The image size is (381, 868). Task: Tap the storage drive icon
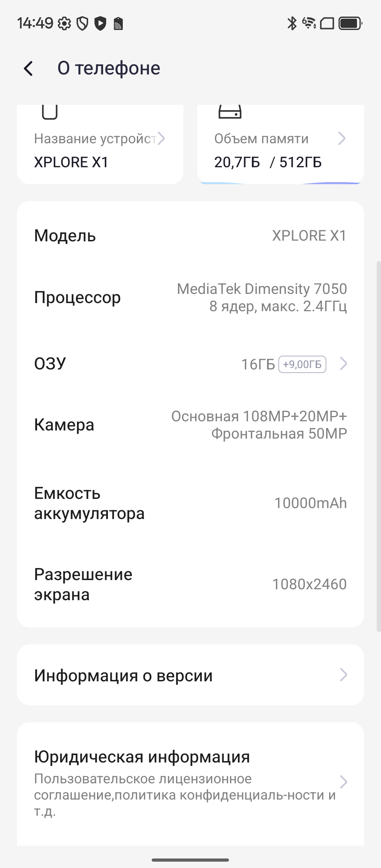coord(230,112)
